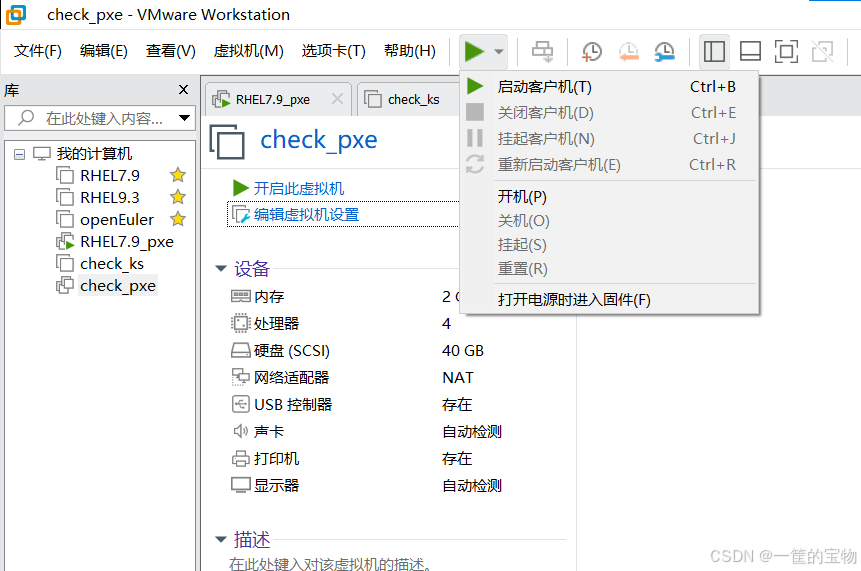The image size is (861, 571).
Task: Open the snapshot manager icon
Action: coord(664,52)
